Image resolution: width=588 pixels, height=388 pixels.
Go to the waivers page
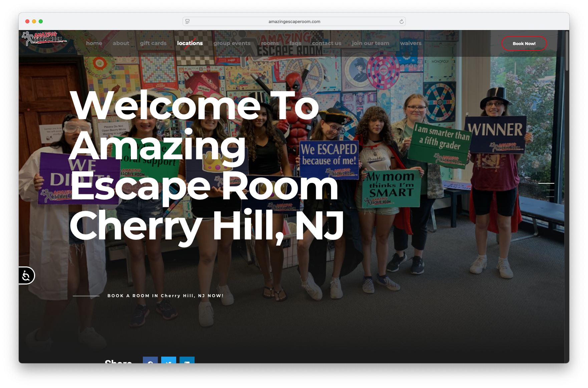point(411,43)
